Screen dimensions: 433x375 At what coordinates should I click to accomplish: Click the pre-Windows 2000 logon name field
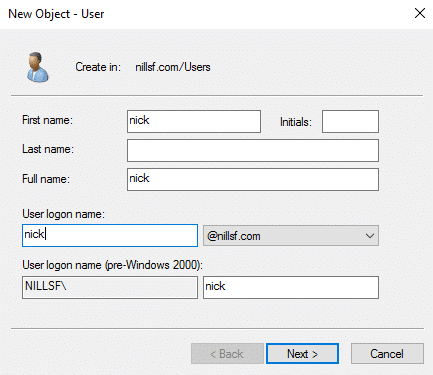tap(291, 287)
